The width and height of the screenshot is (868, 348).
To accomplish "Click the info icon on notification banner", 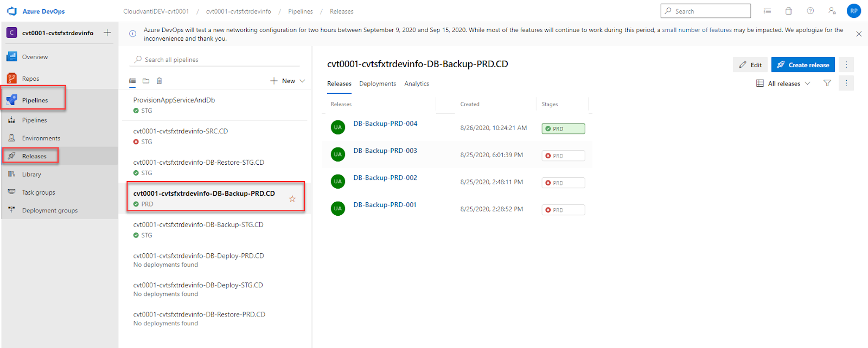I will point(132,34).
